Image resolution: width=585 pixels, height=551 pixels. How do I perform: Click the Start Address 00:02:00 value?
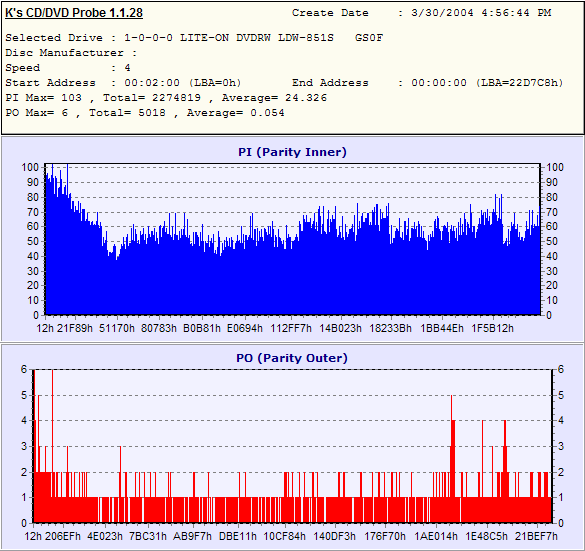152,83
